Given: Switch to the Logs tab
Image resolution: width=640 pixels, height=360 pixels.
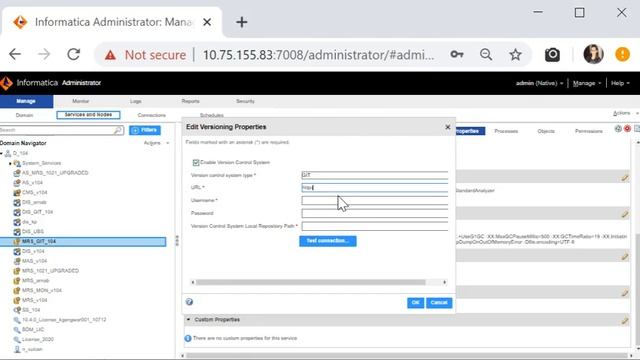Looking at the screenshot, I should (136, 101).
